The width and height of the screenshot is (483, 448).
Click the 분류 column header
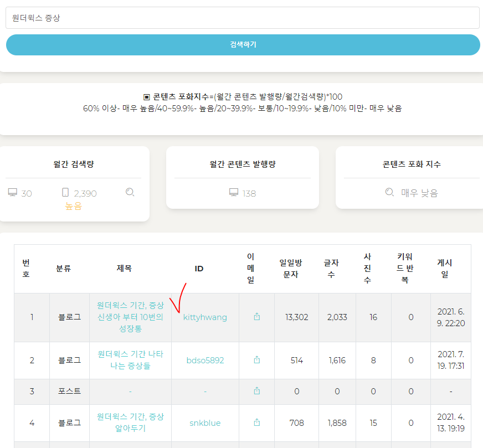(64, 269)
